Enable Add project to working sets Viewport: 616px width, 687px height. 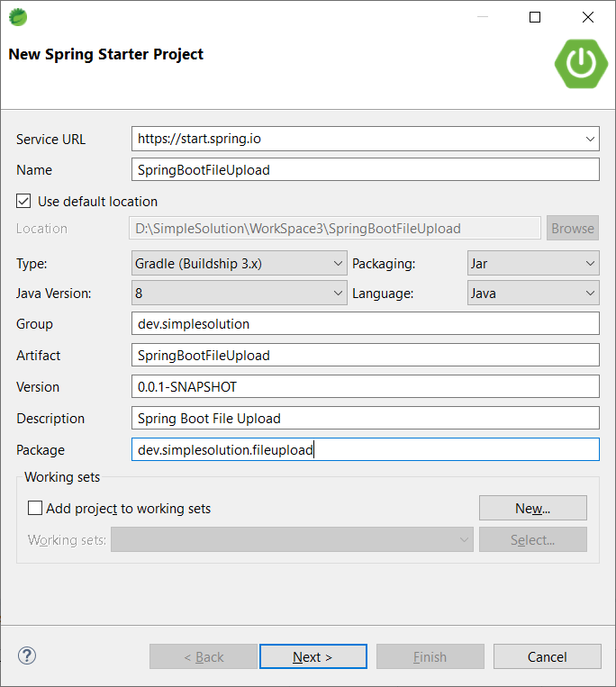(35, 508)
